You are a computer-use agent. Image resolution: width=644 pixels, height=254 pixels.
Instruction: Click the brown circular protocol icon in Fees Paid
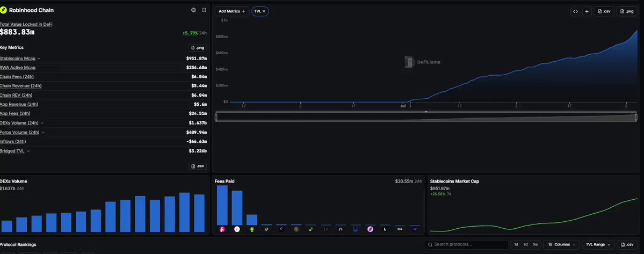(x=296, y=229)
